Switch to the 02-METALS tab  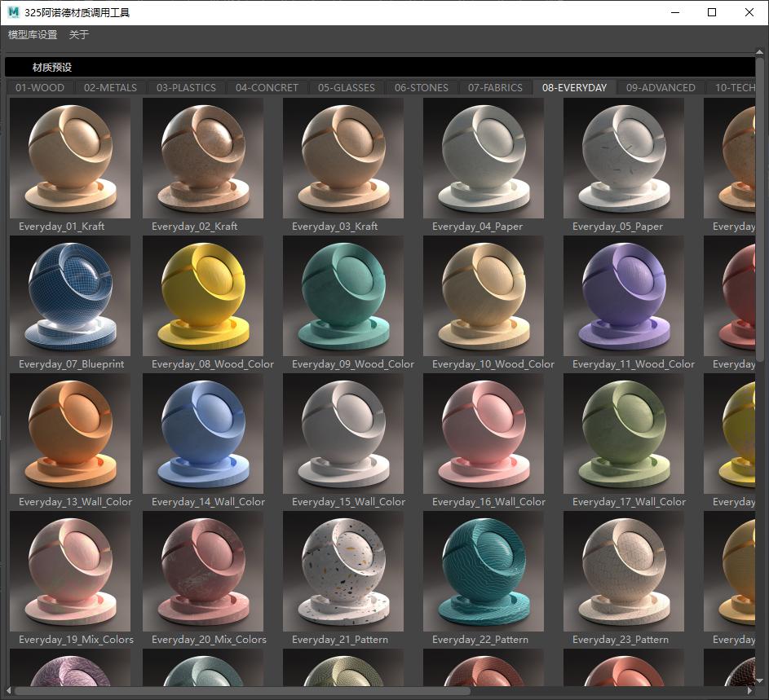coord(110,88)
